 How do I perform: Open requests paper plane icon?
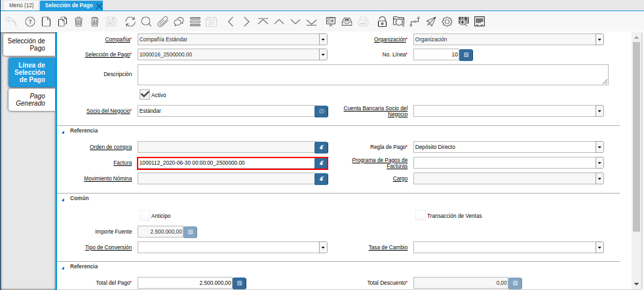431,22
